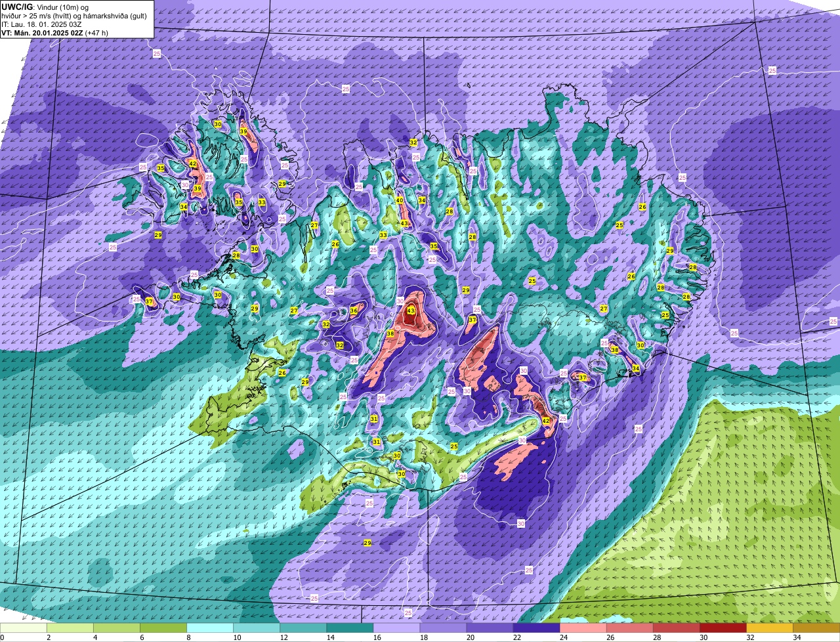Click the 8–10 m/s pale cyan legend swatch

(210, 628)
